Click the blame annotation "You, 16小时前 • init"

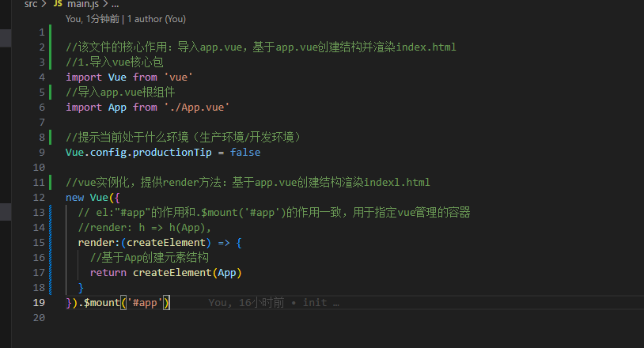(274, 302)
